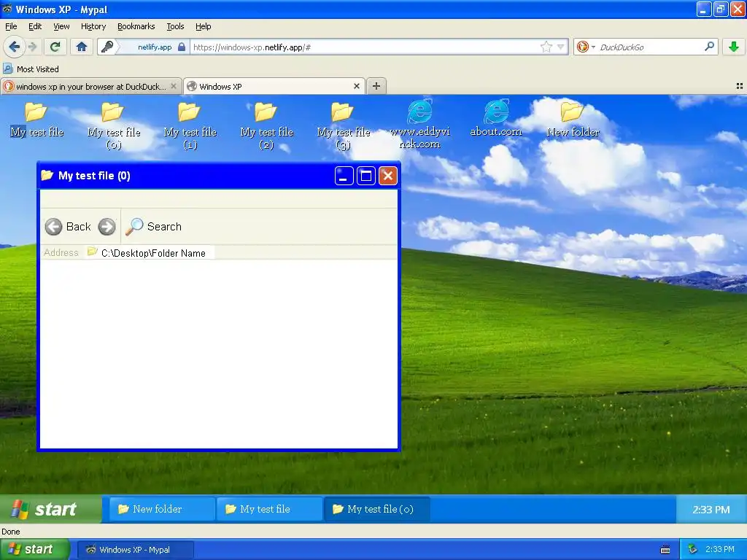
Task: Open the File menu
Action: 11,26
